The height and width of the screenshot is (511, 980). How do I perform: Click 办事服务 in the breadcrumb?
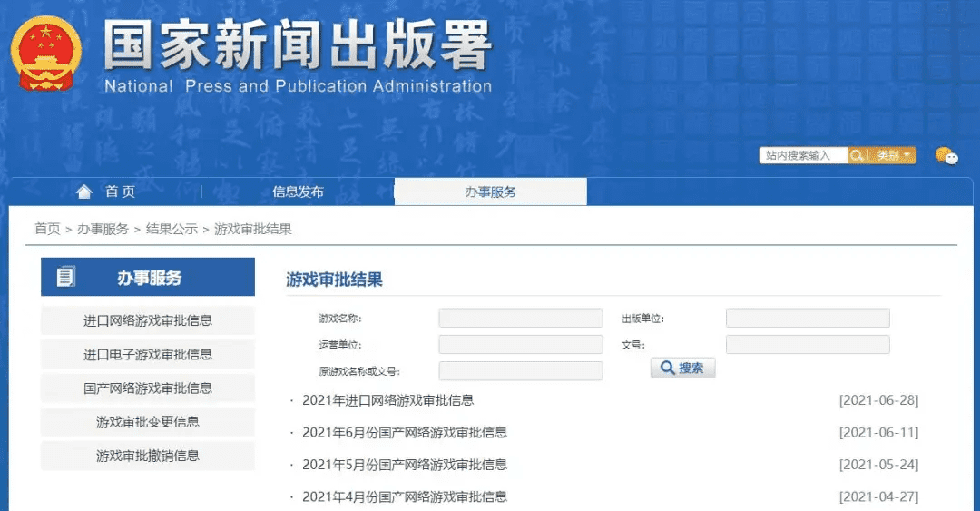point(103,229)
